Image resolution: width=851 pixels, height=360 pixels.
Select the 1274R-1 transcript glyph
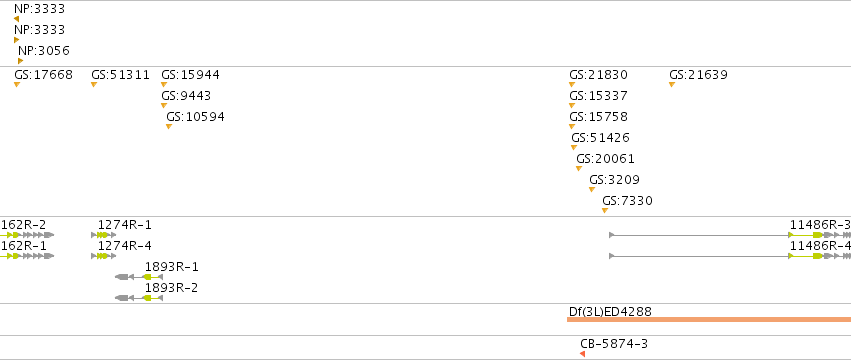(x=104, y=235)
